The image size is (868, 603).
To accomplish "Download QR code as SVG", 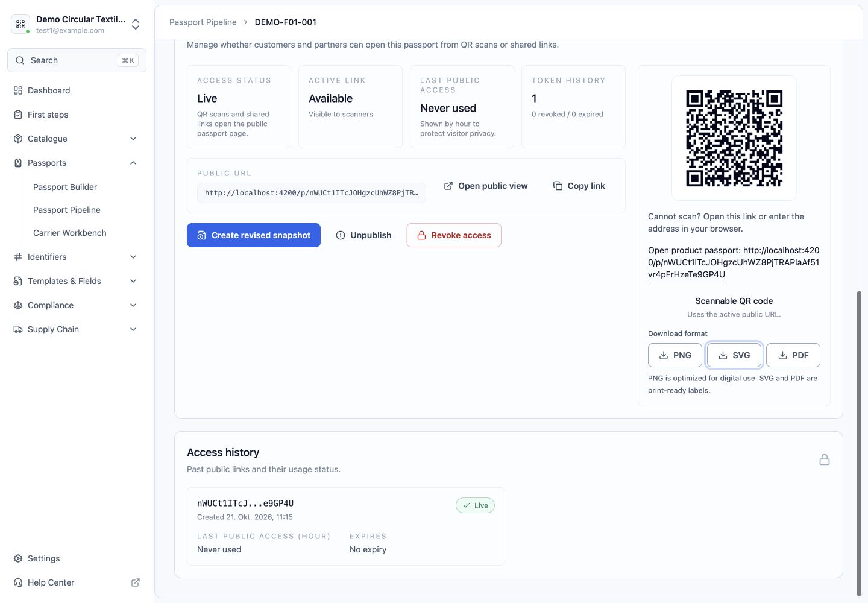I will click(734, 355).
